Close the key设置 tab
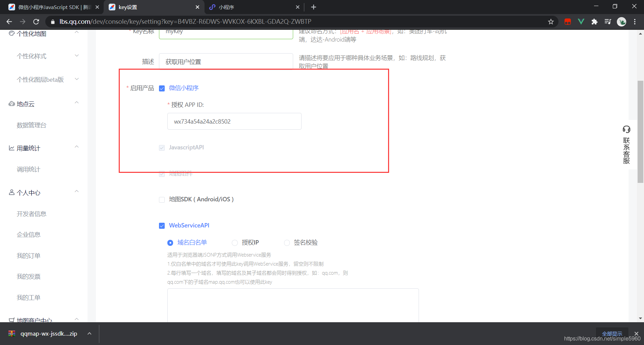Image resolution: width=644 pixels, height=345 pixels. click(197, 7)
